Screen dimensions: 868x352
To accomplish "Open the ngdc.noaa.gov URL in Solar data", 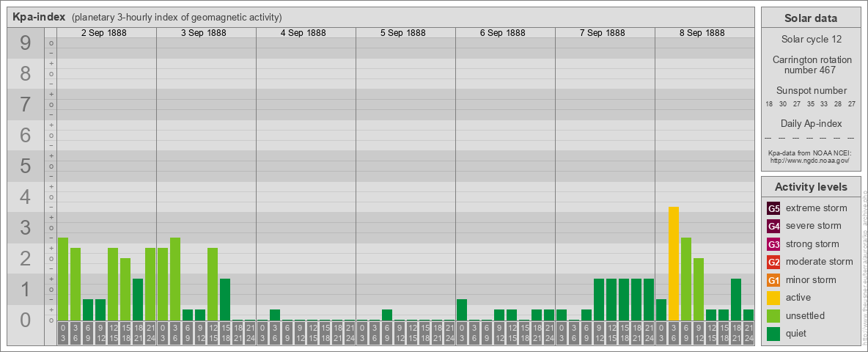I will coord(809,160).
